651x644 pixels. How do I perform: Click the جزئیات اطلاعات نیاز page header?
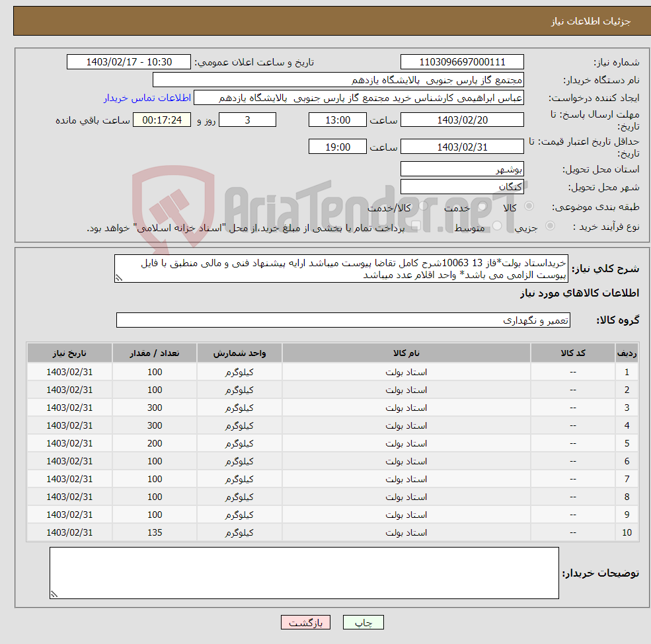[590, 21]
